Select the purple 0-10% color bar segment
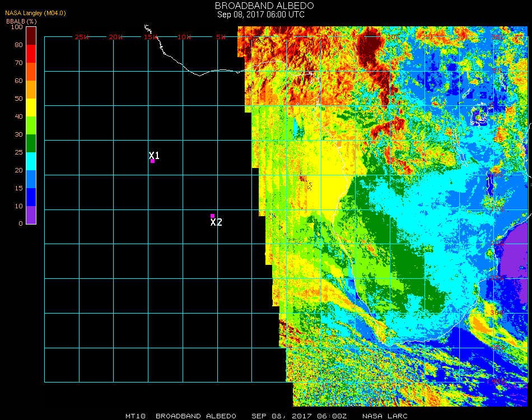Screen dimensions: 532x420 click(31, 215)
